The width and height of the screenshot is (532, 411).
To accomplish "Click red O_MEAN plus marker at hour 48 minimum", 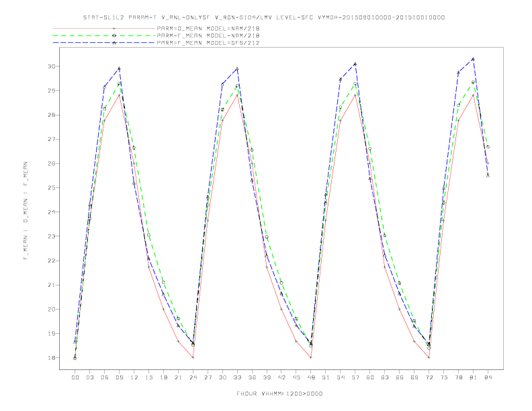I will coord(311,357).
